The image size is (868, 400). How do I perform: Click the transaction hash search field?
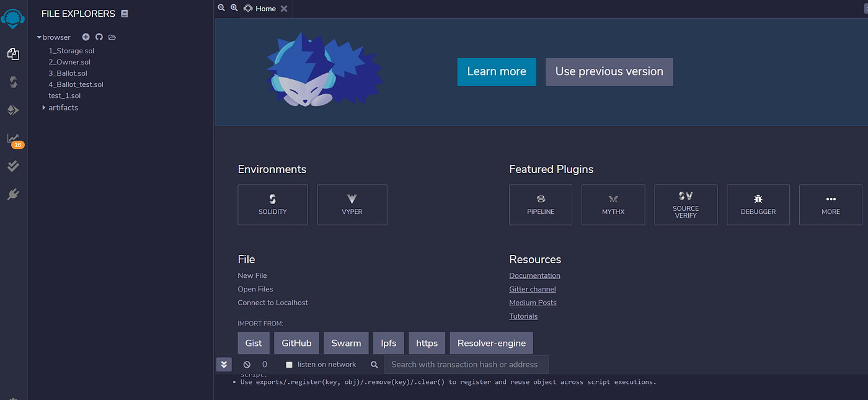point(466,365)
